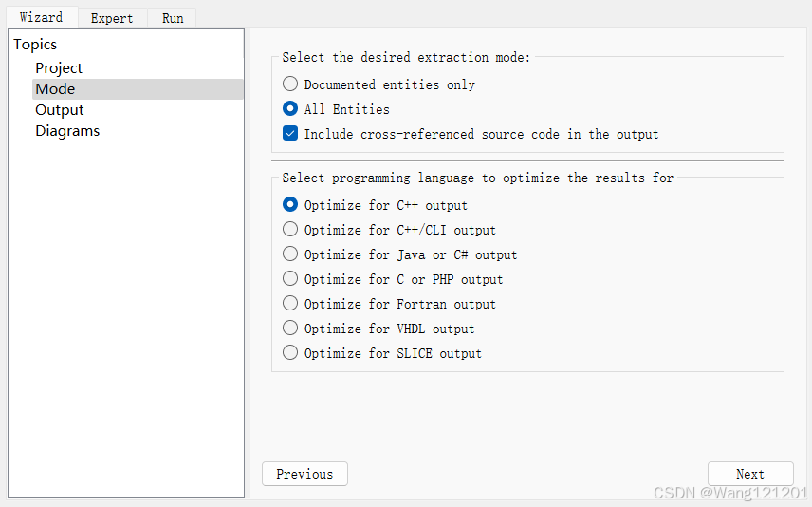Click the Next button
812x507 pixels.
tap(749, 474)
